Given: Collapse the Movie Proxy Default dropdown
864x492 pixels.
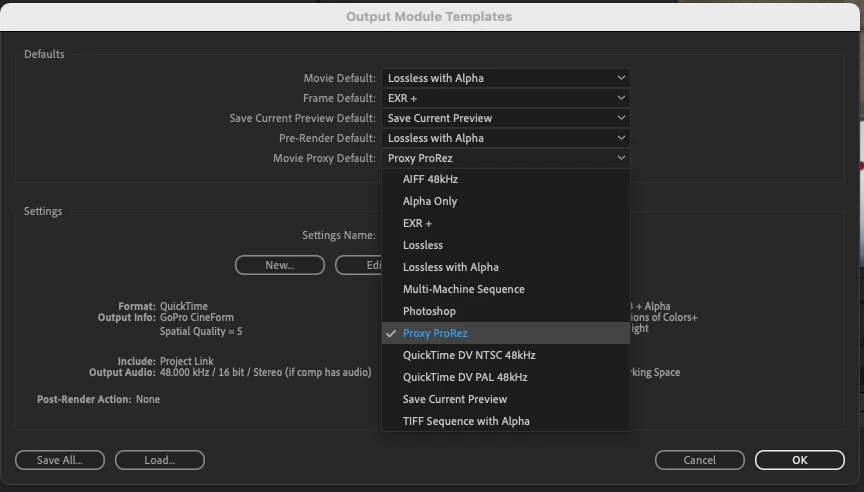Looking at the screenshot, I should [x=506, y=158].
